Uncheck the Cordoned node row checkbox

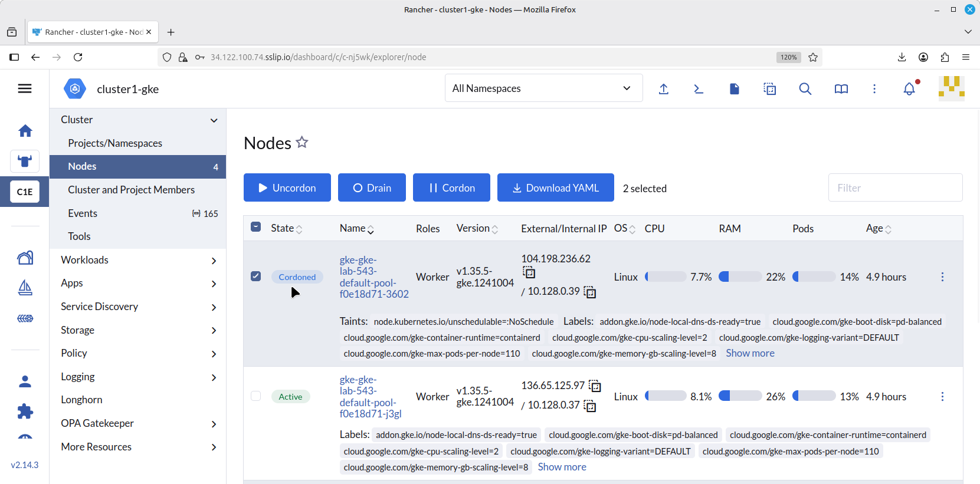tap(255, 276)
